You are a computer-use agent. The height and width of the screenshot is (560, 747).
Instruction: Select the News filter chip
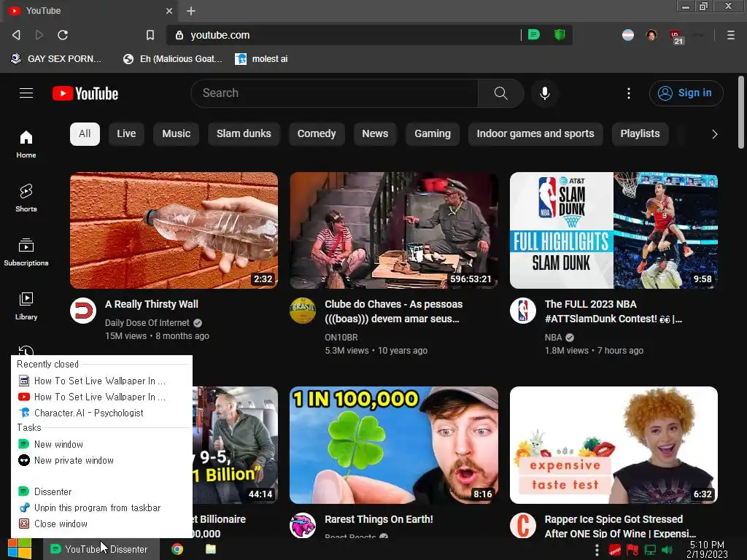(x=375, y=134)
